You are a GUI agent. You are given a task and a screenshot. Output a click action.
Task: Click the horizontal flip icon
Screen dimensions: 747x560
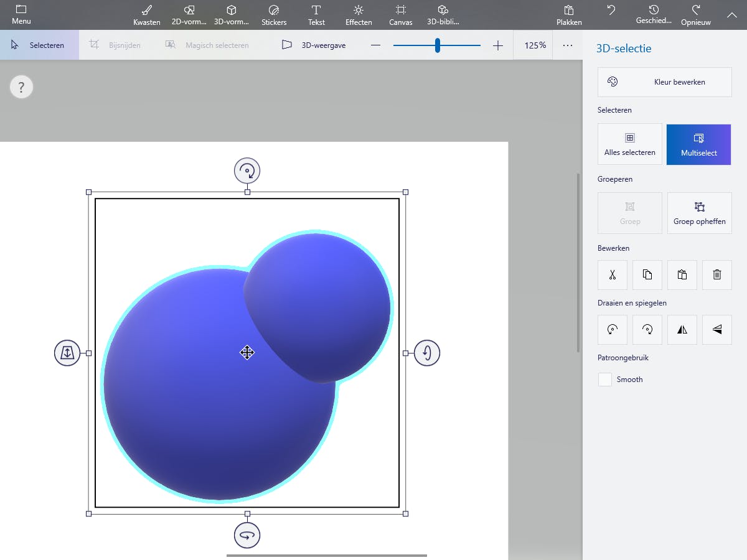pos(682,330)
